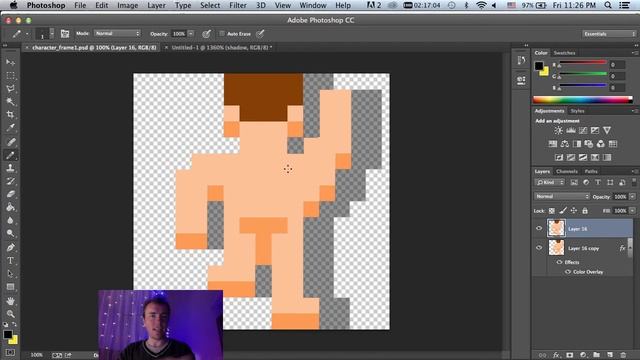The image size is (640, 360).
Task: Switch to the Swatches tab
Action: (564, 53)
